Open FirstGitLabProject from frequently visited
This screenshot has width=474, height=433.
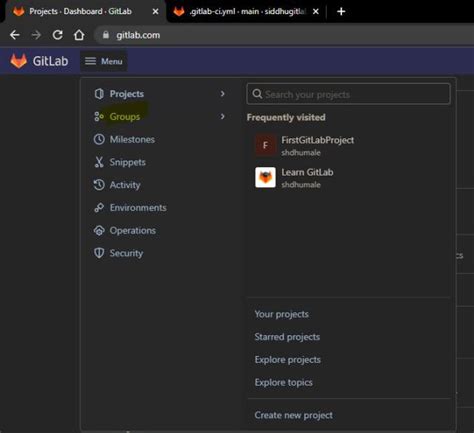(x=317, y=140)
